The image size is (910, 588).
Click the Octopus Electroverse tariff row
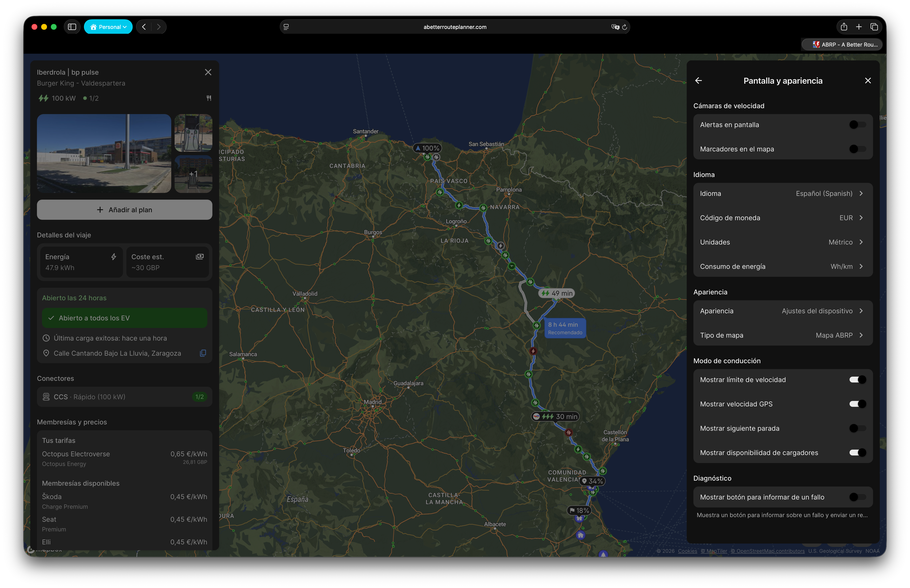(x=124, y=458)
